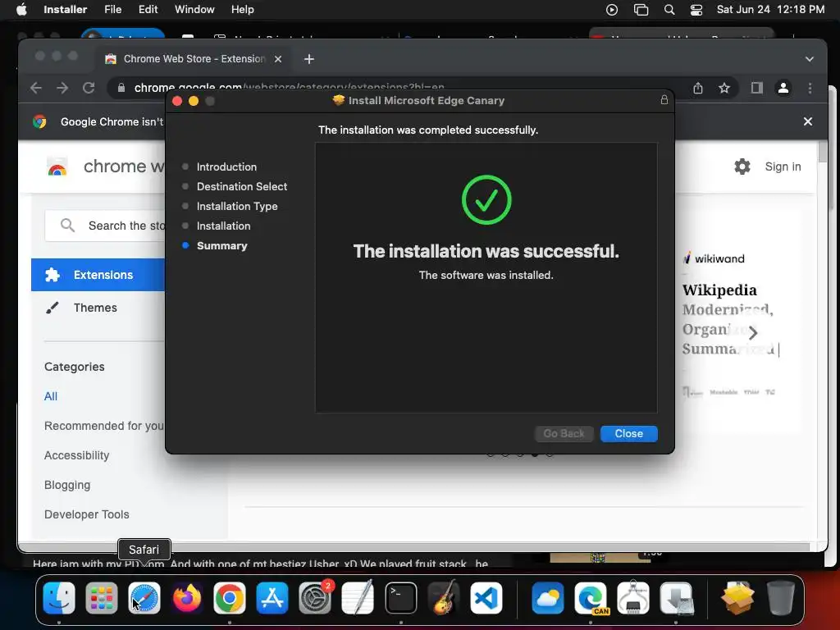
Task: Reload the Chrome Web Store page
Action: 89,88
